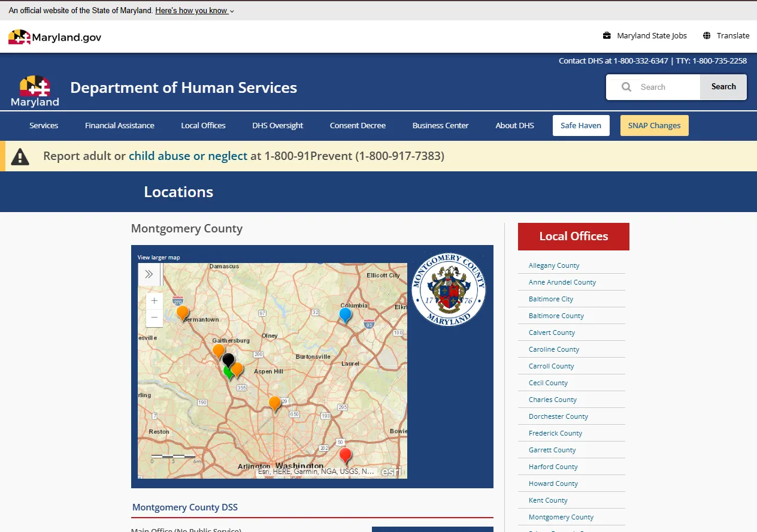Select the orange pin under Gaithersburg label
This screenshot has width=757, height=532.
219,351
